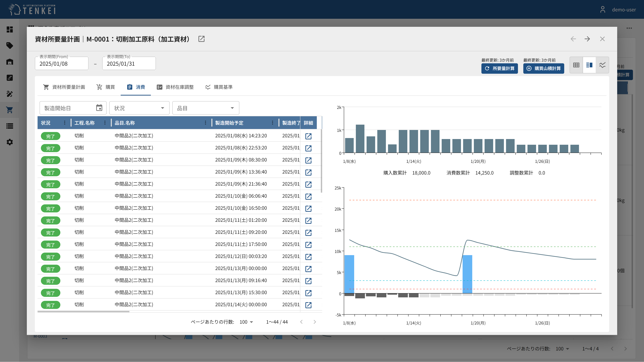Click the settings gear in left sidebar

point(10,142)
